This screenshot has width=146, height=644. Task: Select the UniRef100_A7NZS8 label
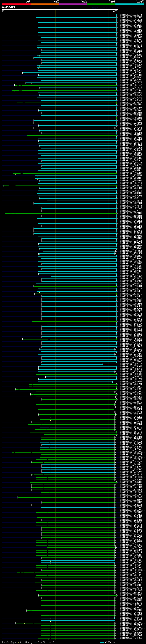click(131, 201)
